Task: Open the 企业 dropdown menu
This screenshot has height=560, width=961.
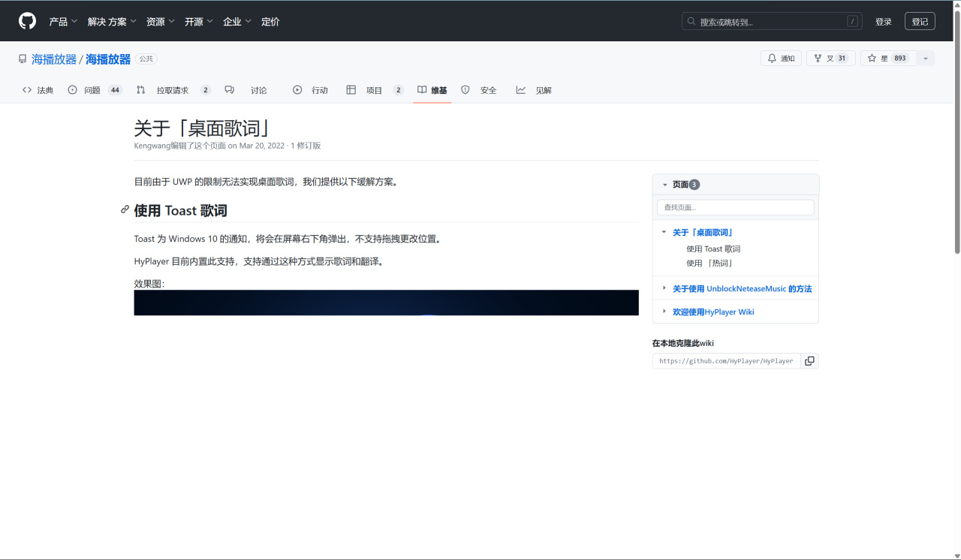Action: [237, 22]
